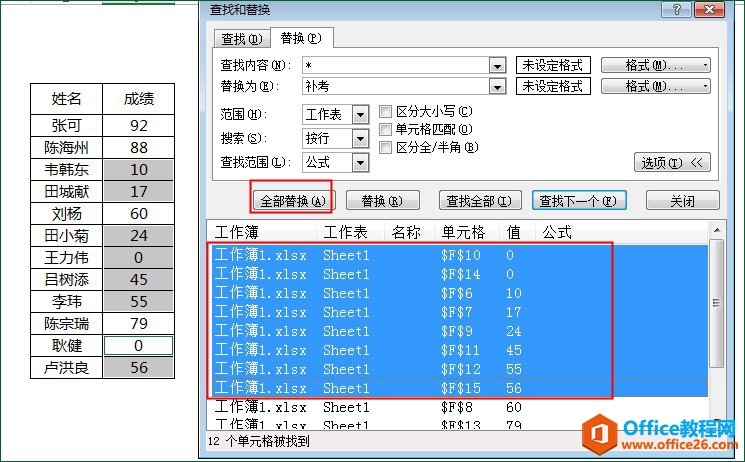Click the 成绩 header cell in worksheet

point(139,99)
